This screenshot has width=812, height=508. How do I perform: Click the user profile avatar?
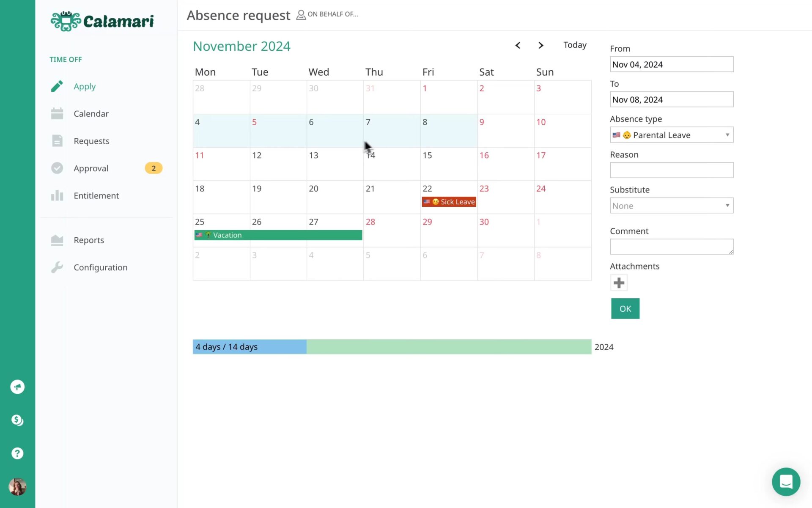pyautogui.click(x=17, y=487)
